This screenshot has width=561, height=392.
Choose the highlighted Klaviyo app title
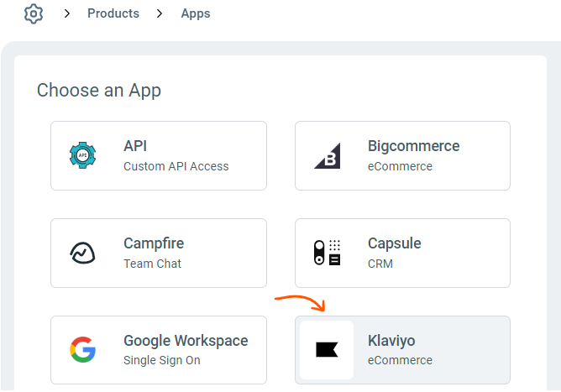(x=391, y=341)
